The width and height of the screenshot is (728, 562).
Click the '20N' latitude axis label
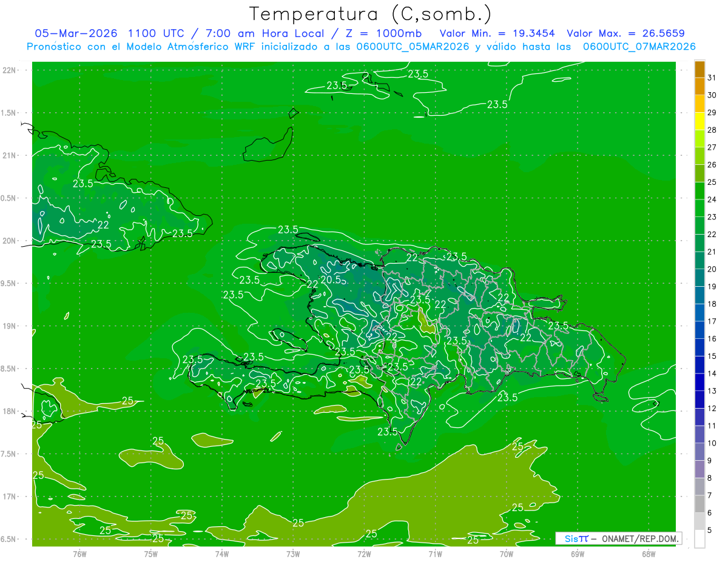[x=10, y=241]
